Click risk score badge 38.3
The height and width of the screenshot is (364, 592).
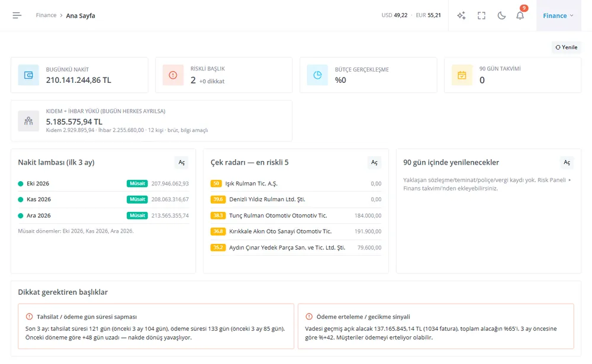click(218, 215)
